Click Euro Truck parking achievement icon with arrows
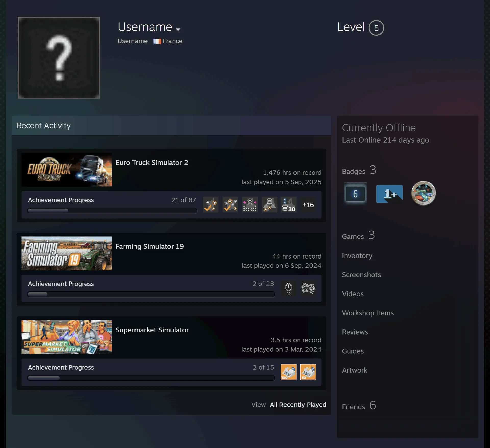490x448 pixels. click(x=250, y=205)
